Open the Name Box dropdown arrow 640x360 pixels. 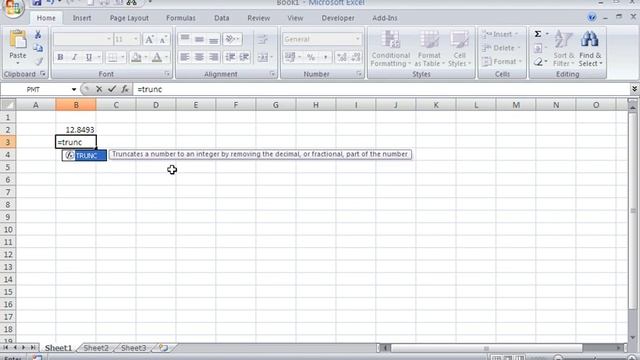(74, 89)
